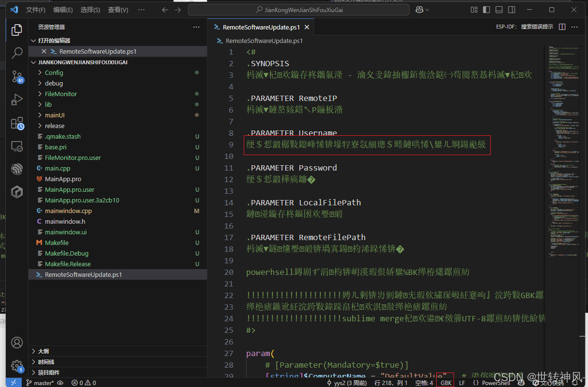Click the GBK encoding selector in status bar
The width and height of the screenshot is (588, 387).
tap(446, 383)
